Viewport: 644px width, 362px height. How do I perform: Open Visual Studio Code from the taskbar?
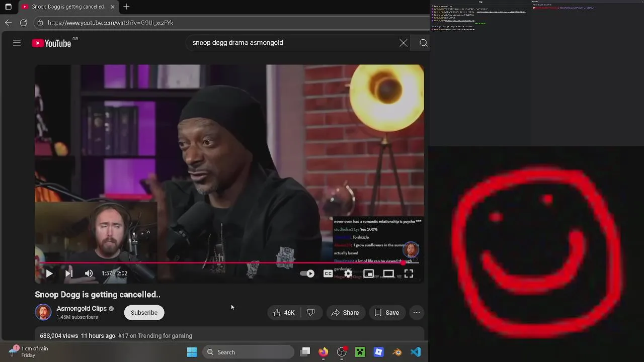pos(416,352)
